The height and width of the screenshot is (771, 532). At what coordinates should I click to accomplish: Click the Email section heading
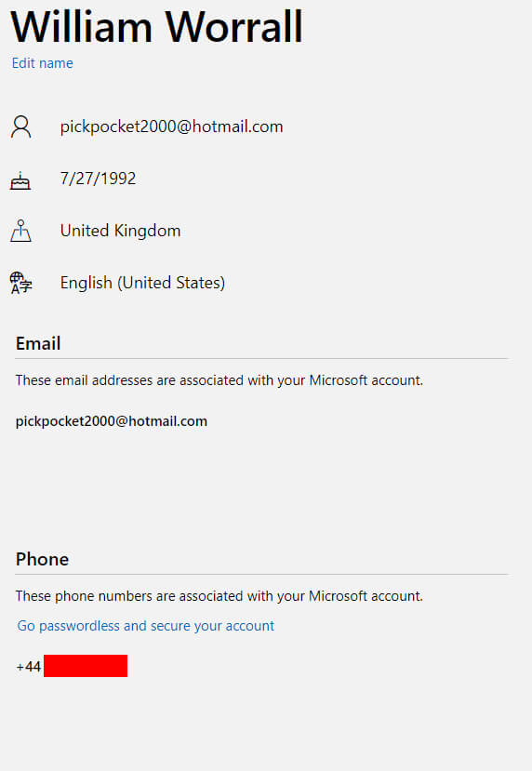[x=38, y=343]
